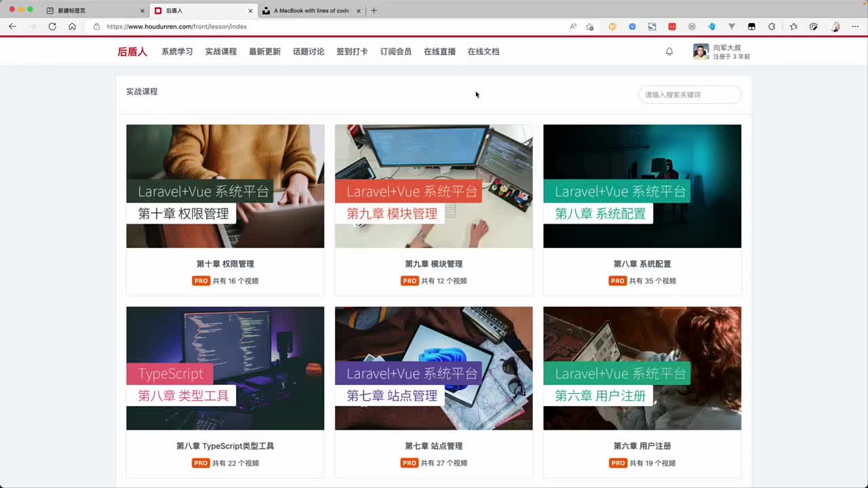The height and width of the screenshot is (488, 868).
Task: Open the browser settings three-dot menu
Action: pyautogui.click(x=856, y=26)
